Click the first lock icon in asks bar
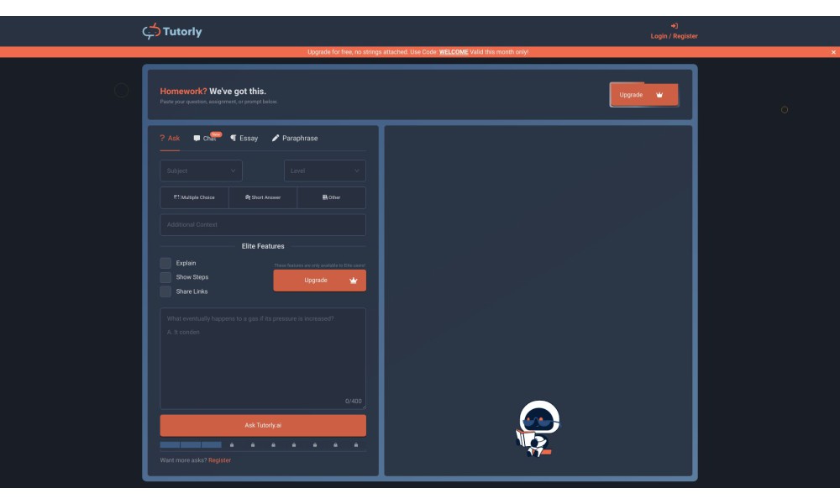 (232, 445)
